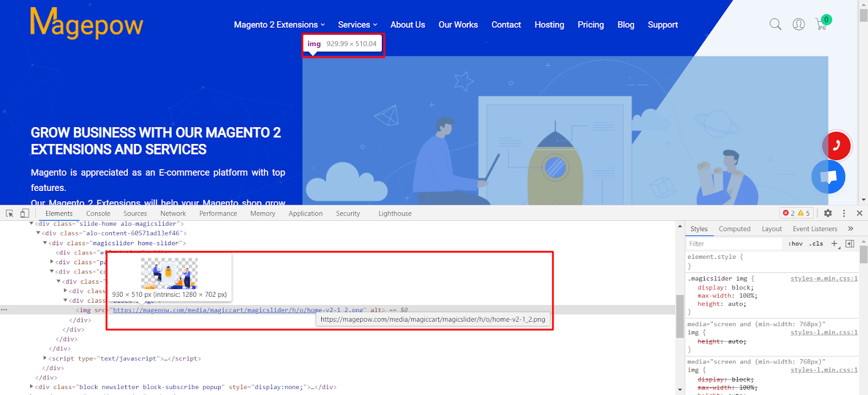Go to the Performance tab
This screenshot has width=868, height=395.
[x=218, y=213]
